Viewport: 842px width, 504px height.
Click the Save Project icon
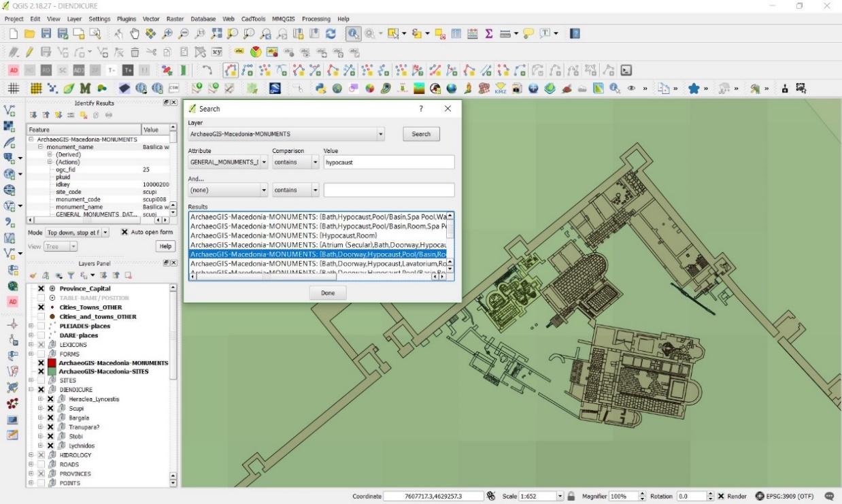pyautogui.click(x=46, y=33)
